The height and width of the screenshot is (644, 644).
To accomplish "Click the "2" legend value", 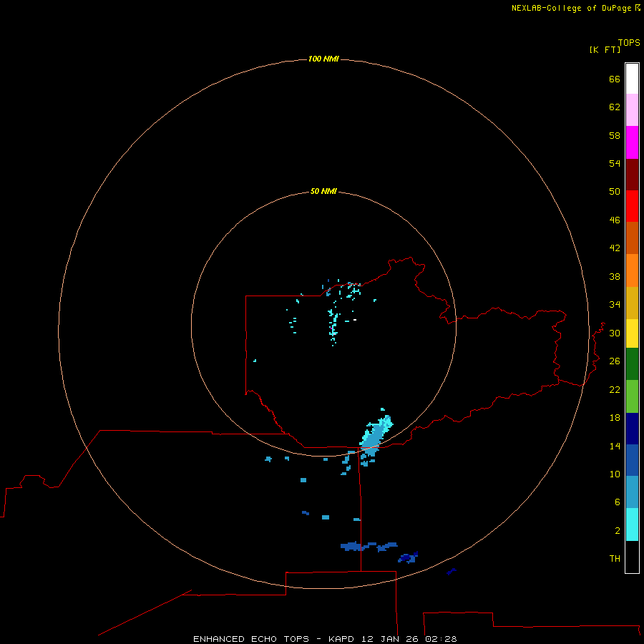I will coord(618,531).
